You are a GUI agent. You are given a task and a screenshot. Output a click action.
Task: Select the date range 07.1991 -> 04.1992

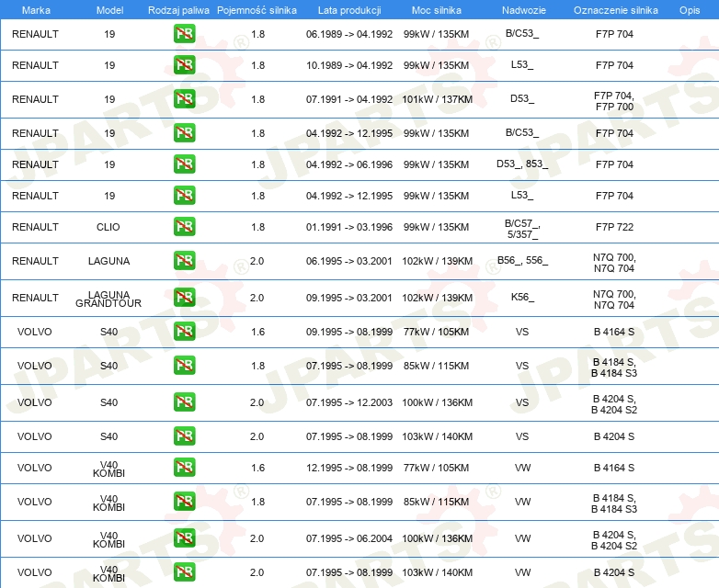349,99
